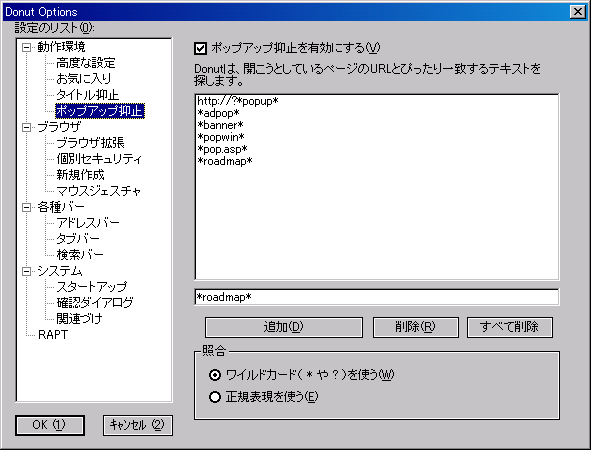Click the 削除 button
Viewport: 591px width, 450px height.
coord(416,327)
